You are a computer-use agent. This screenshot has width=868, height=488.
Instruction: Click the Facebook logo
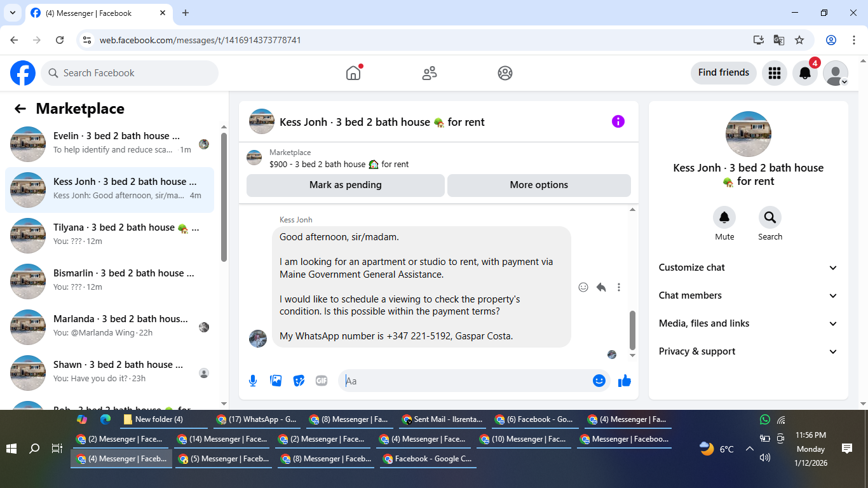pos(23,73)
